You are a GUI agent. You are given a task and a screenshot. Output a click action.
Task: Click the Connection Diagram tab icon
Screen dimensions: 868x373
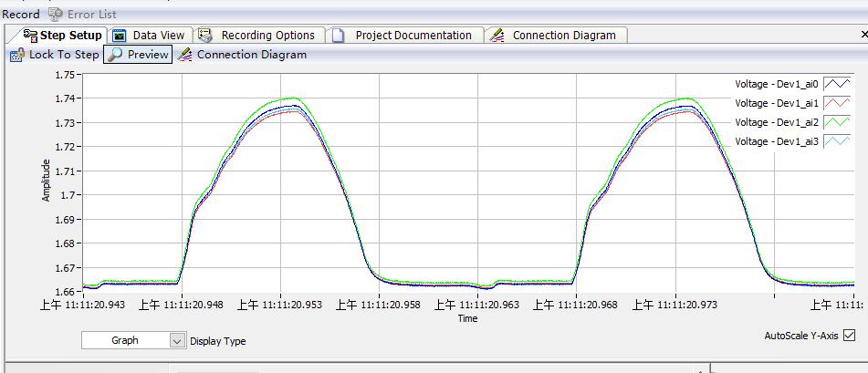tap(497, 36)
